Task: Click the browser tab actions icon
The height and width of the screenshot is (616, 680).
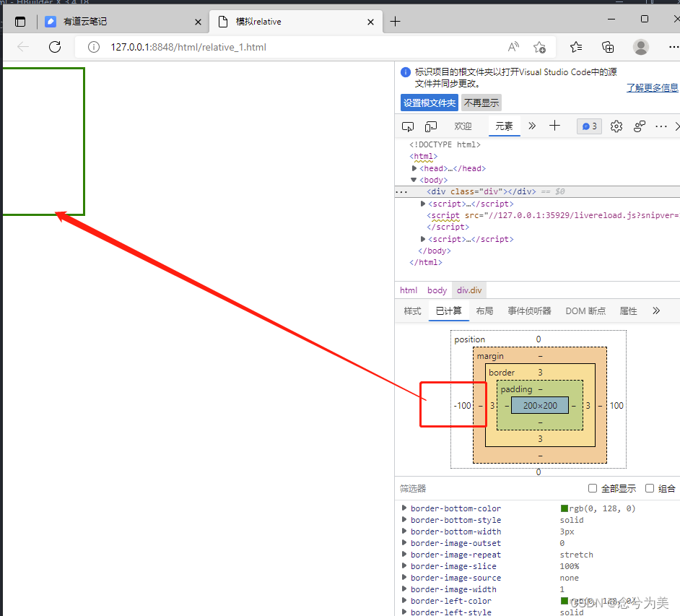Action: click(x=20, y=22)
